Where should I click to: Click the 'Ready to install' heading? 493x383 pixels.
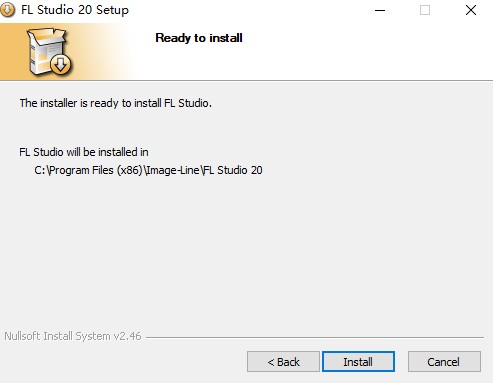(x=199, y=38)
